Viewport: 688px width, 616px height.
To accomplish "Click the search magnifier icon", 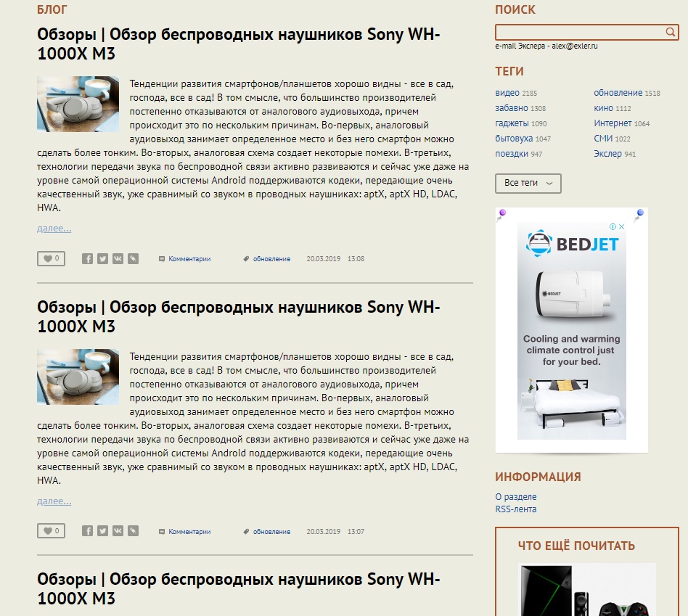I will pos(670,32).
